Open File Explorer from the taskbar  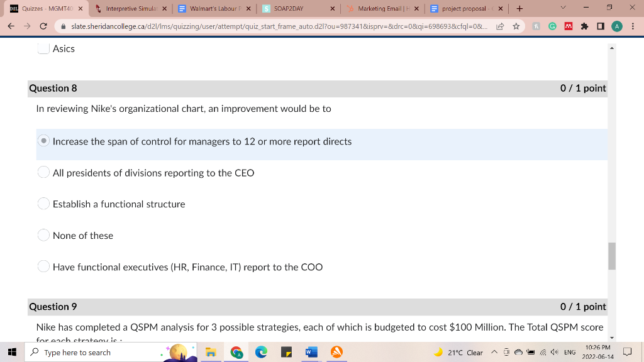tap(210, 353)
